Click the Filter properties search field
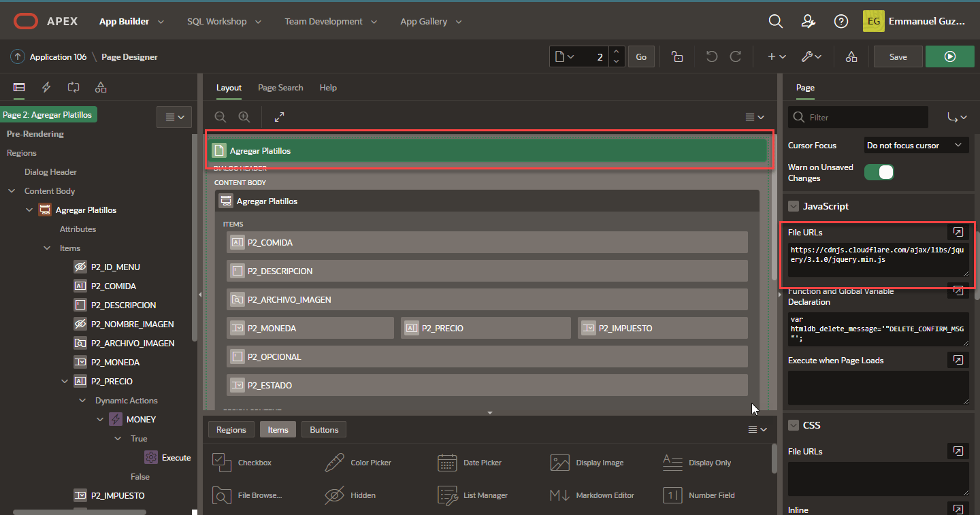The height and width of the screenshot is (515, 980). pyautogui.click(x=858, y=117)
